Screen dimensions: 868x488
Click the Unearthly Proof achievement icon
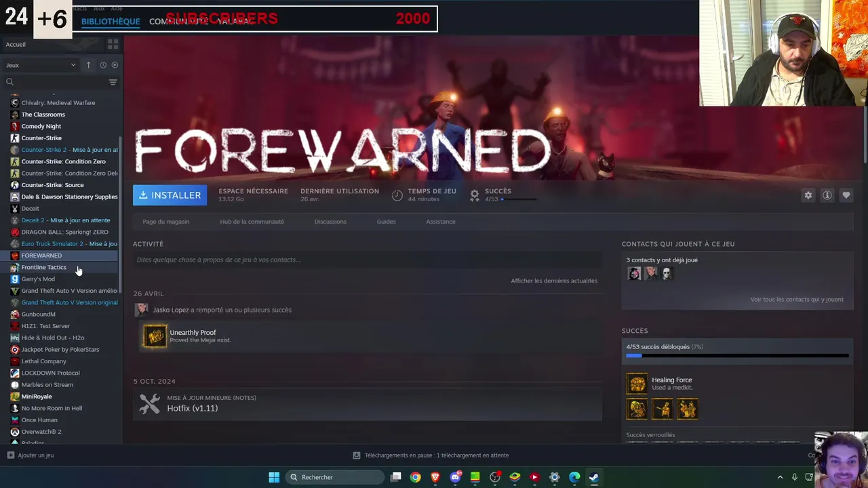pyautogui.click(x=155, y=336)
